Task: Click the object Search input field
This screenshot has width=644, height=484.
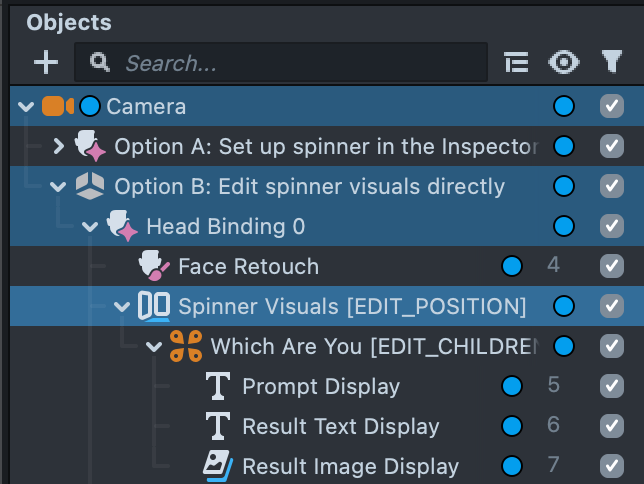Action: click(300, 63)
